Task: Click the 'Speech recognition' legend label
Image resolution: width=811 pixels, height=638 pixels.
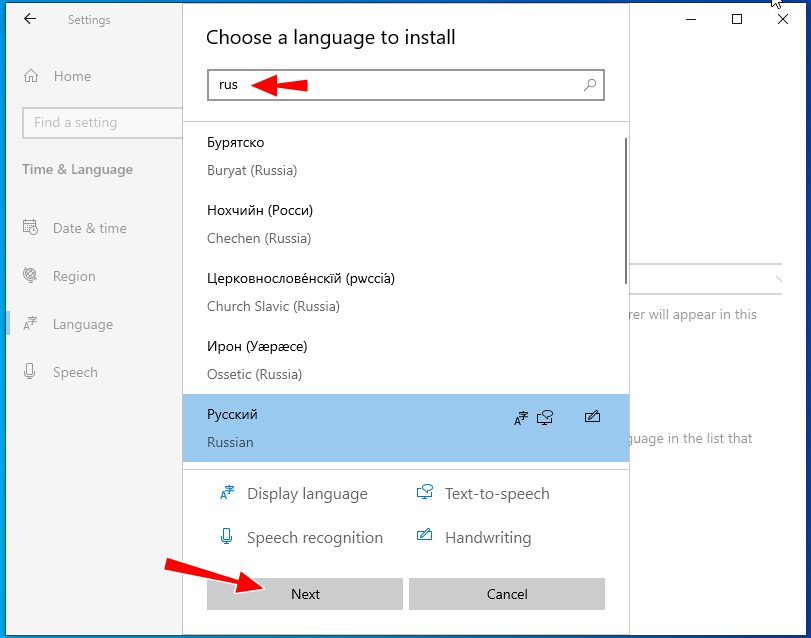Action: (x=314, y=538)
